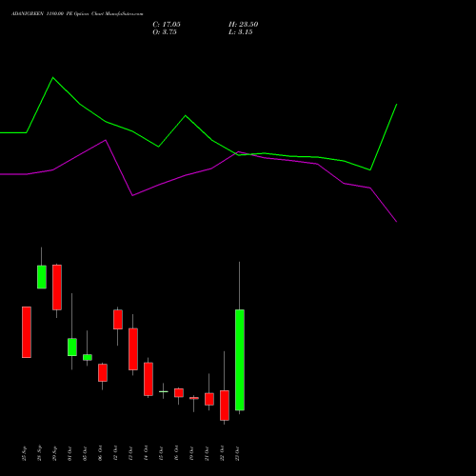This screenshot has width=476, height=476.
Task: Click the 28 Sep date label
Action: coord(39,453)
